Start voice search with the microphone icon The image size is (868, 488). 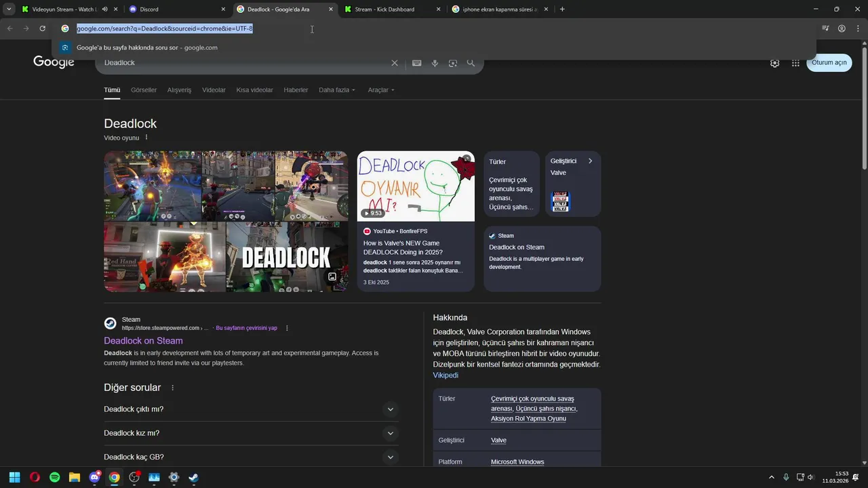[x=435, y=63]
